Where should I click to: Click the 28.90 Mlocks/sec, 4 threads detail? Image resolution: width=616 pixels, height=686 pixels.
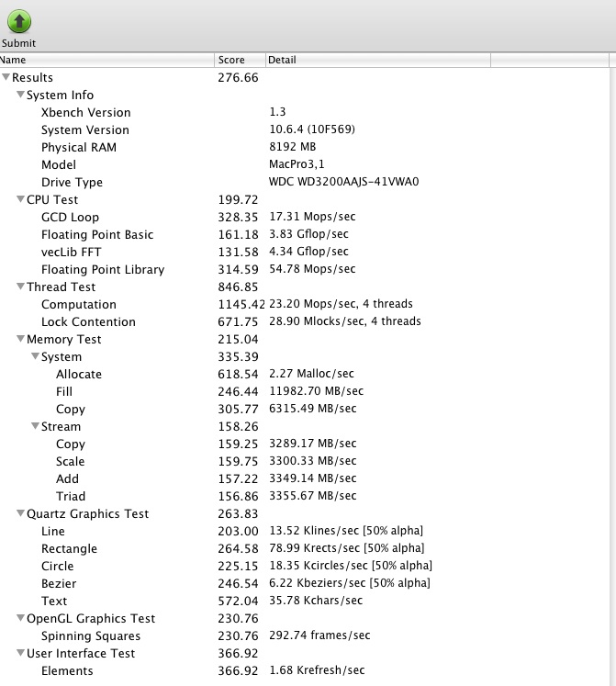[345, 321]
